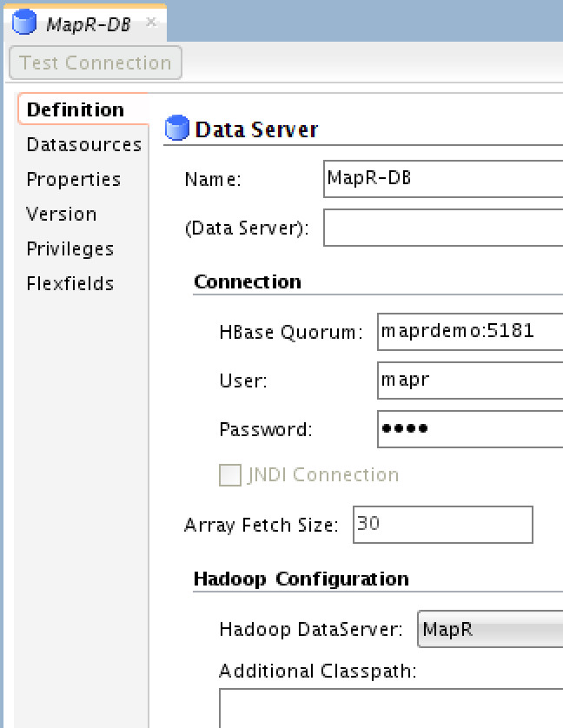The image size is (563, 728).
Task: Click the Hadoop Configuration section heading
Action: (x=301, y=579)
